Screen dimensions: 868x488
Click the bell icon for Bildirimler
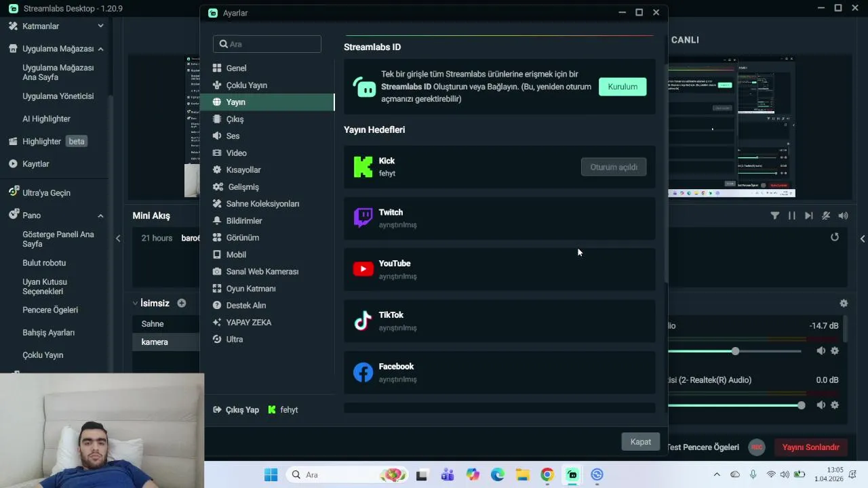click(x=217, y=220)
